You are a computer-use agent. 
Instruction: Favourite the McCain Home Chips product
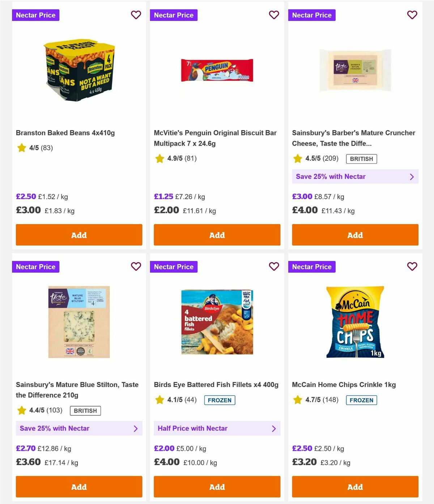click(412, 267)
